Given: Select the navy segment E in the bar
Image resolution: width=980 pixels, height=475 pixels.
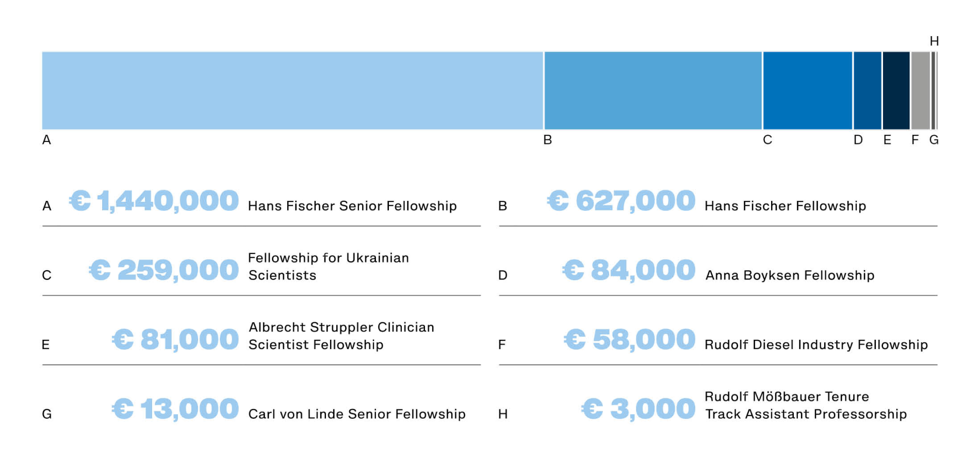Looking at the screenshot, I should [x=896, y=90].
